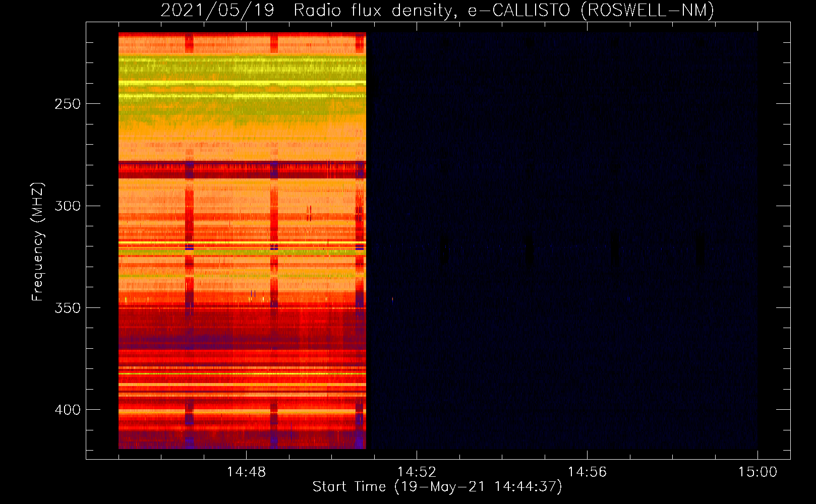The width and height of the screenshot is (816, 504).
Task: Click the 350 frequency tick label
Action: point(68,308)
